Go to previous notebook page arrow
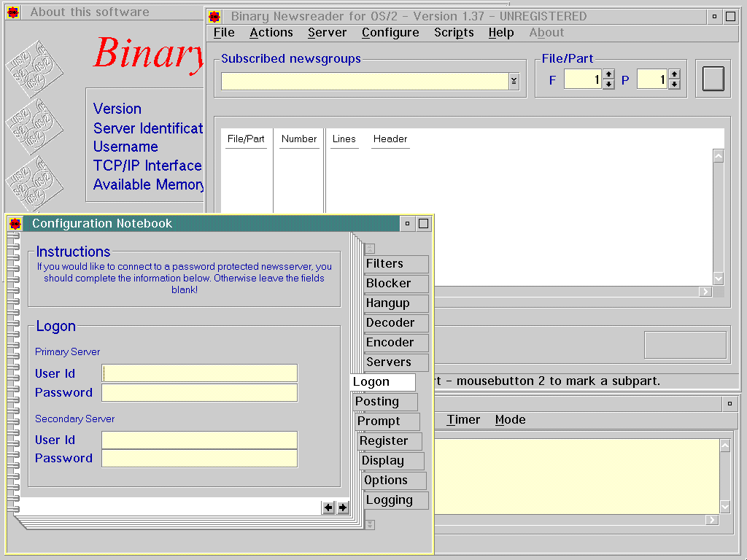747x560 pixels. [328, 507]
